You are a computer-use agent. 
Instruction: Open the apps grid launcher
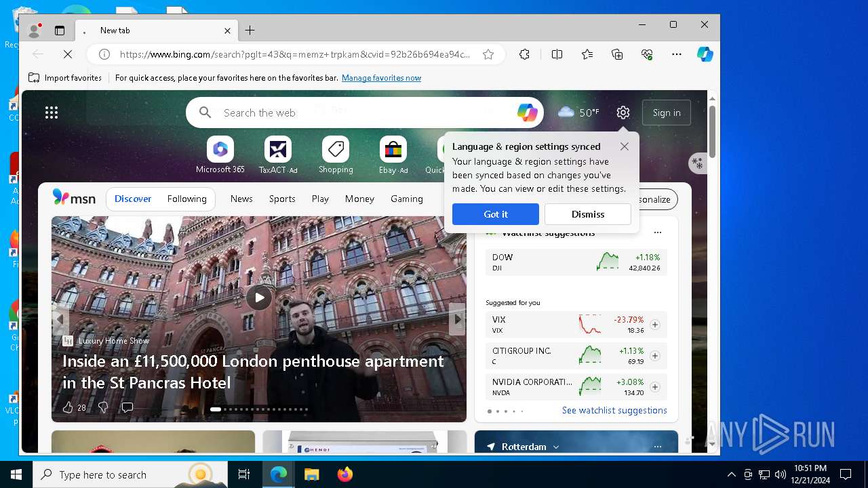[52, 113]
